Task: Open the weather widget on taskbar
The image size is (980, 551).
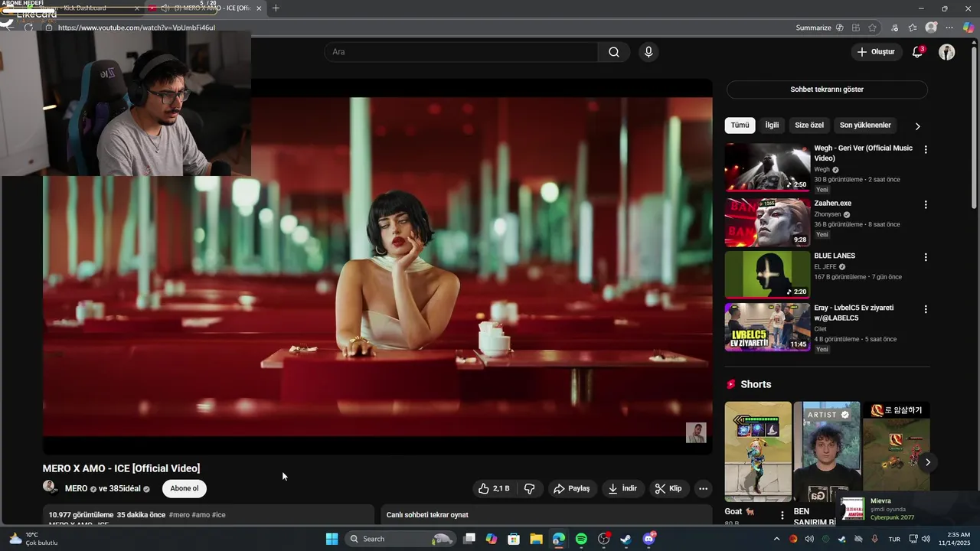Action: point(32,539)
